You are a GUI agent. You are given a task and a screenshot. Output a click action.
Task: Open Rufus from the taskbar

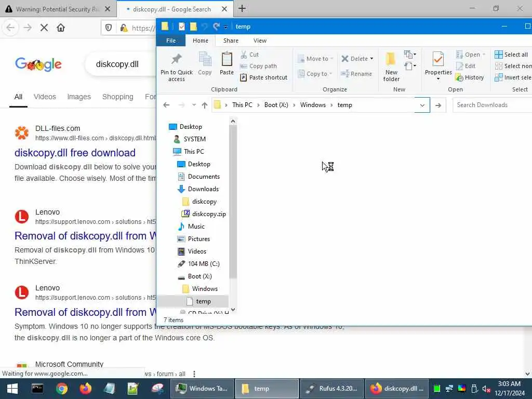(331, 389)
